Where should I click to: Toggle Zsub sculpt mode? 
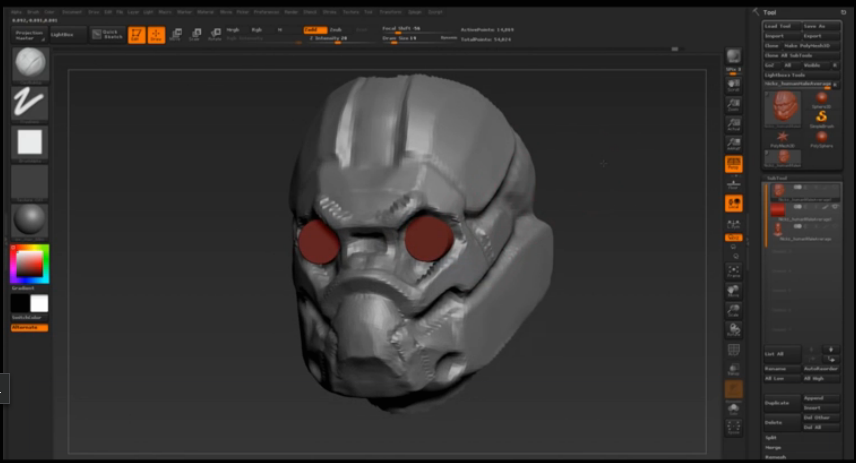[336, 30]
